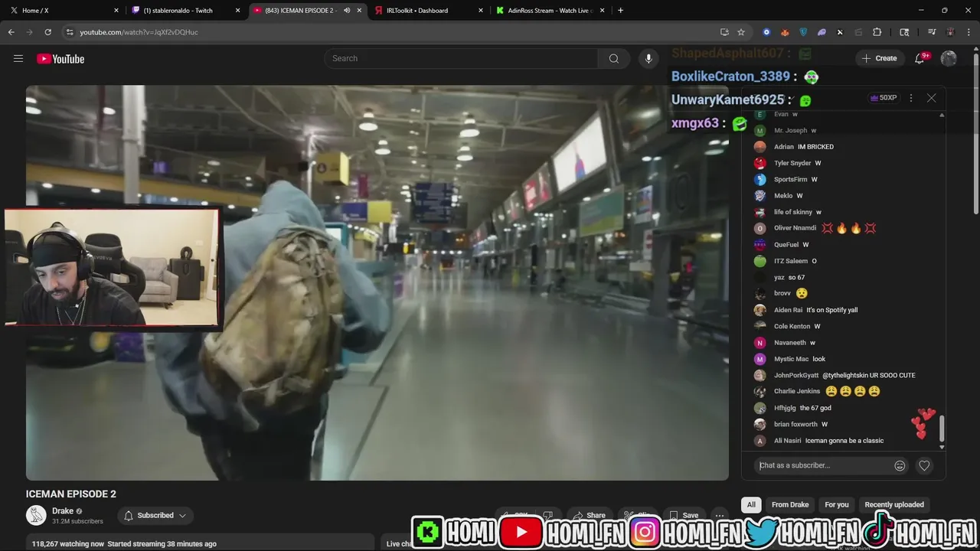
Task: Go back with the browser back arrow
Action: pyautogui.click(x=11, y=32)
